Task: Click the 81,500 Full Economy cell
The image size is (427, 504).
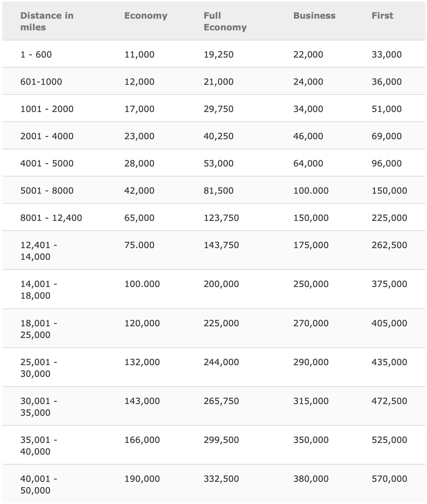Action: (x=219, y=190)
